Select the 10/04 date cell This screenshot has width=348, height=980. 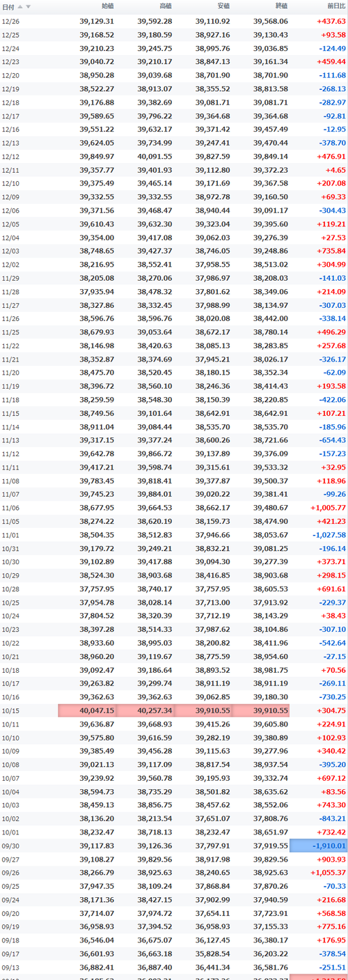coord(10,792)
